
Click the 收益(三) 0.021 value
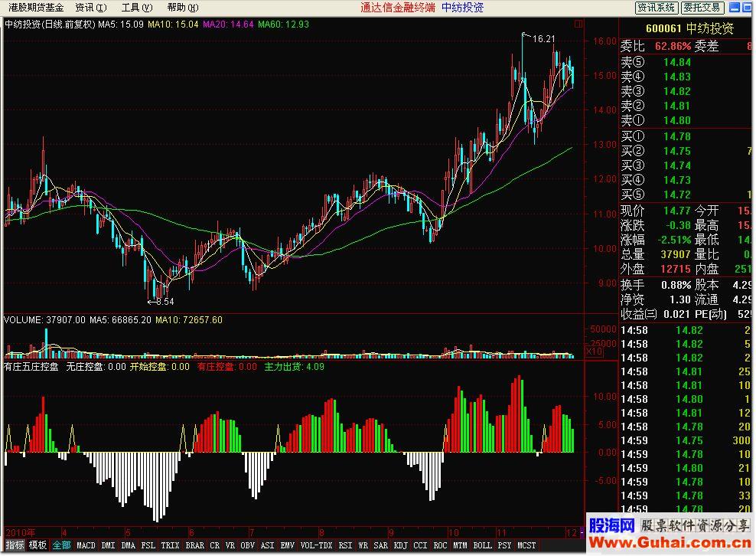677,314
